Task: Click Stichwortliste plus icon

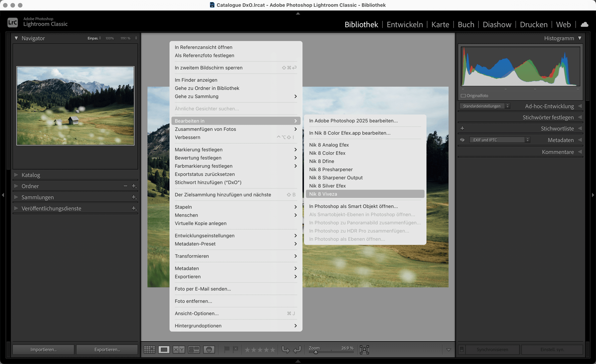Action: point(462,128)
